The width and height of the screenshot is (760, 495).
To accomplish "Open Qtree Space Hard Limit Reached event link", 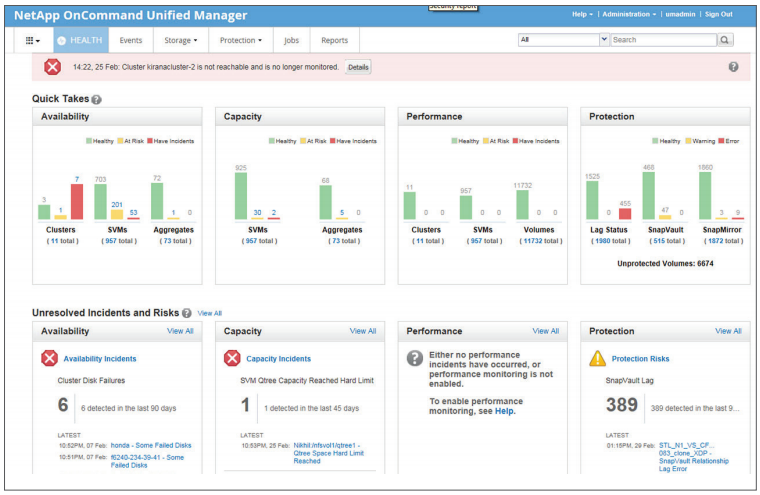I will pyautogui.click(x=329, y=453).
